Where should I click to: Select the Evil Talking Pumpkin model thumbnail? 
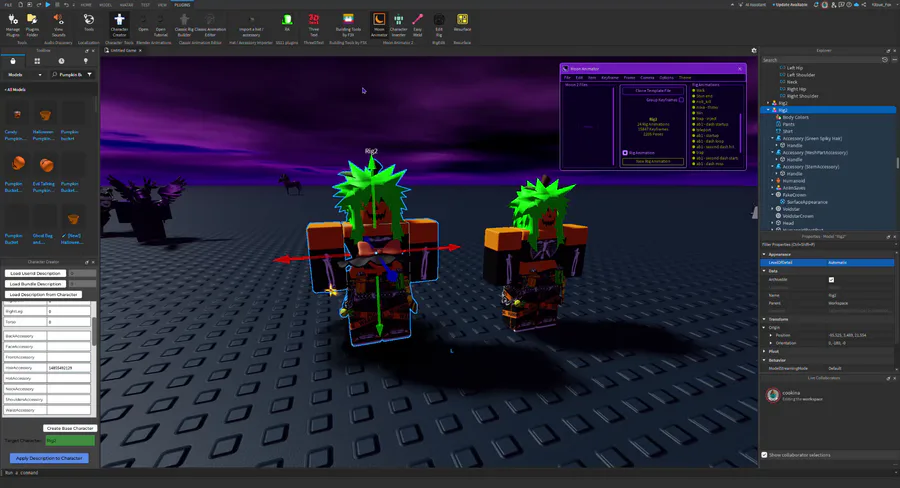pos(46,166)
